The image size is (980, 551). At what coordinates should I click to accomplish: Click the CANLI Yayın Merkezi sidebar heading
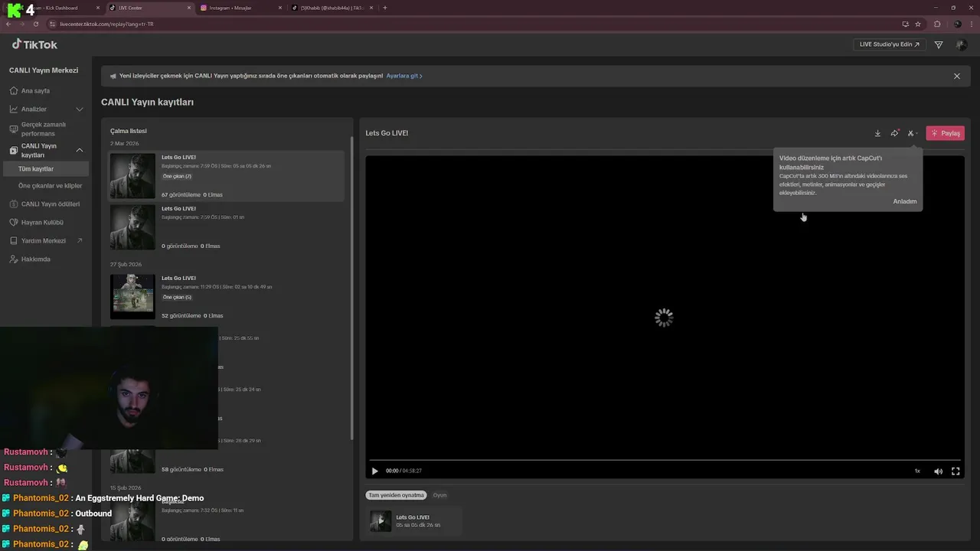click(x=44, y=70)
